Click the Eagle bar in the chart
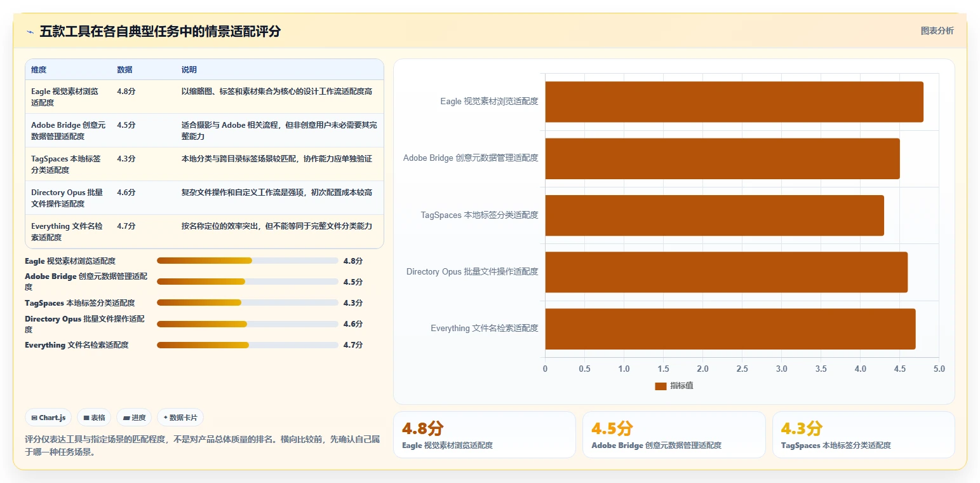 pos(734,102)
